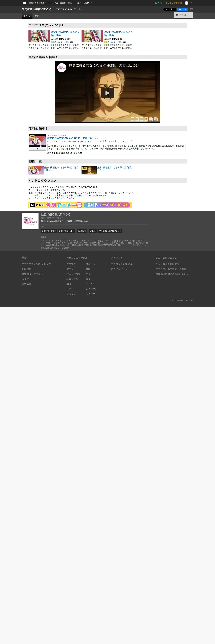Select the TV放映中 tag

(x=82, y=231)
